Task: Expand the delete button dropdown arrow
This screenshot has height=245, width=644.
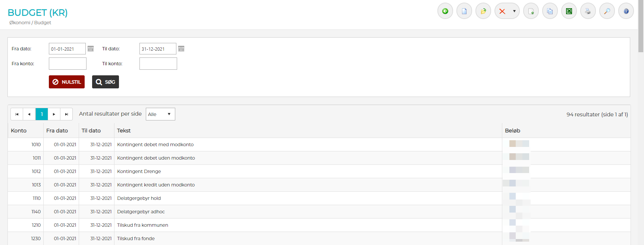Action: 514,11
